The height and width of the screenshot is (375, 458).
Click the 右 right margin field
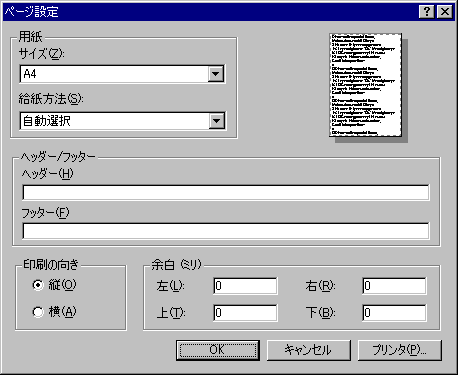394,286
